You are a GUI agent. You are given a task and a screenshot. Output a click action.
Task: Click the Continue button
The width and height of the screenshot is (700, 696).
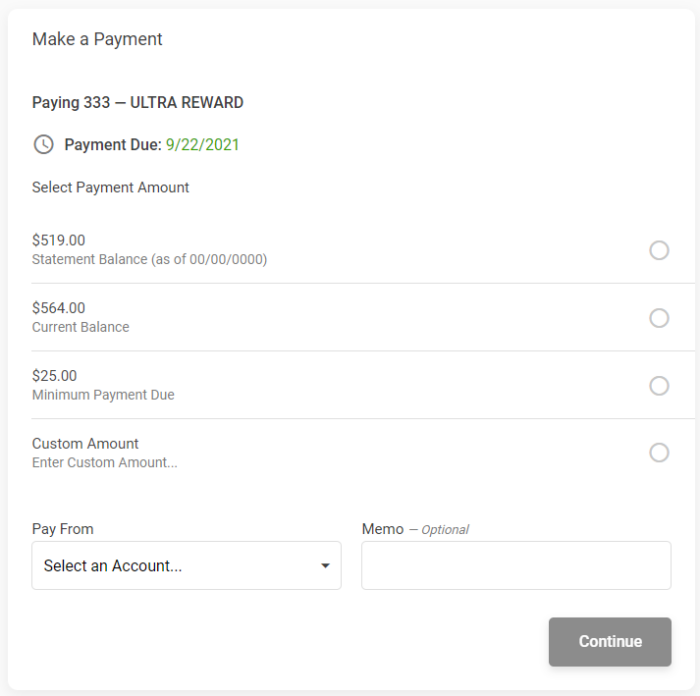tap(610, 642)
